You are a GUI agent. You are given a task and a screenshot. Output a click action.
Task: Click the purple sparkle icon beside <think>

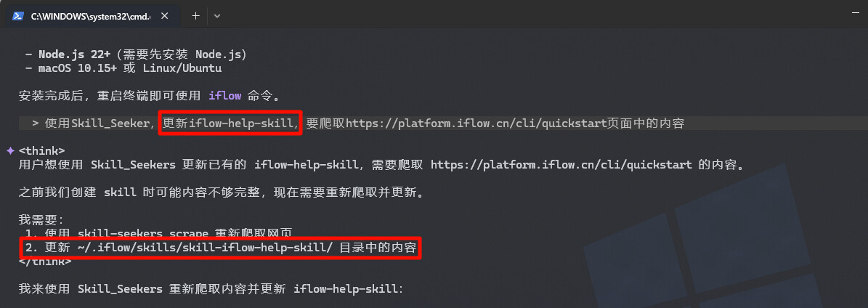coord(10,150)
